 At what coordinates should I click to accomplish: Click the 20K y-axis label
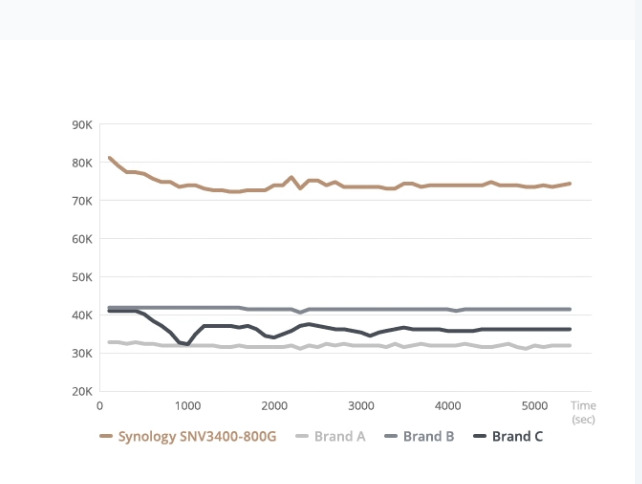coord(82,391)
